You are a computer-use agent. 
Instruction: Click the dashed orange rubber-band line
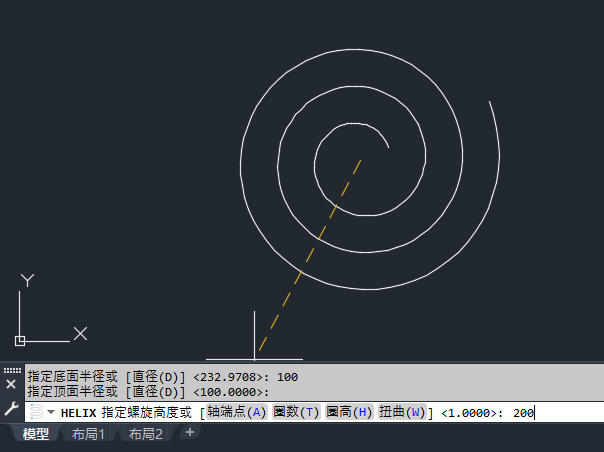(310, 255)
